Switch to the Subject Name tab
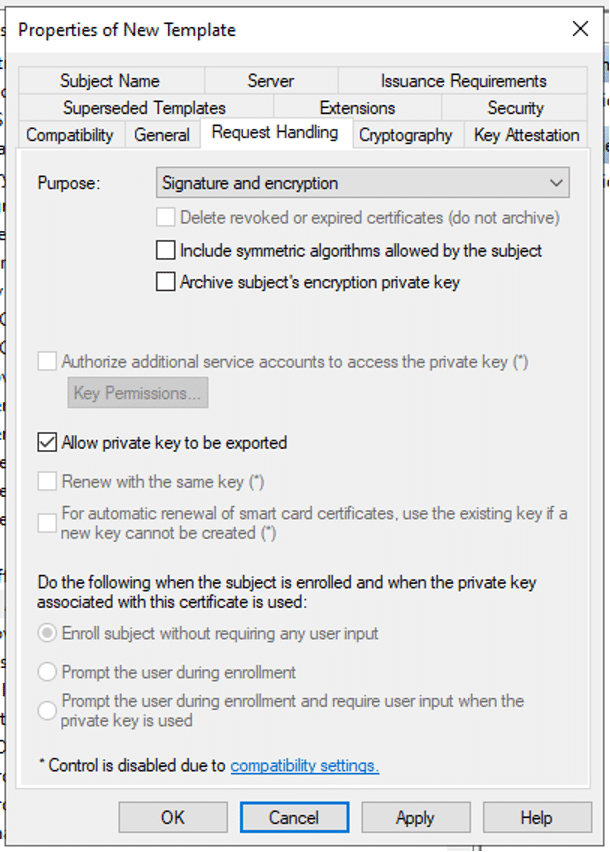 [x=109, y=81]
